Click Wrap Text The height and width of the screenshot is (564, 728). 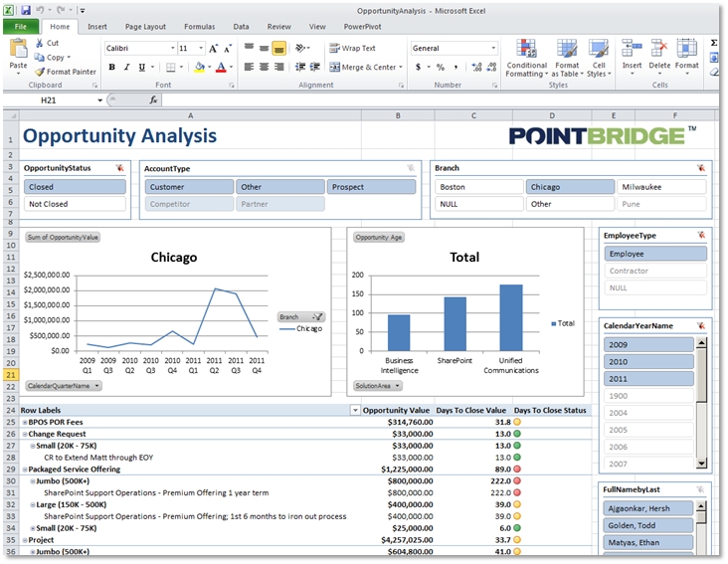[x=352, y=48]
